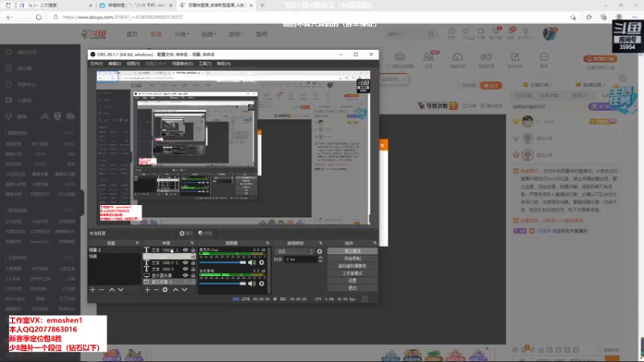
Task: Toggle visibility eye of 文本 (GDI+) 3 source
Action: point(185,250)
